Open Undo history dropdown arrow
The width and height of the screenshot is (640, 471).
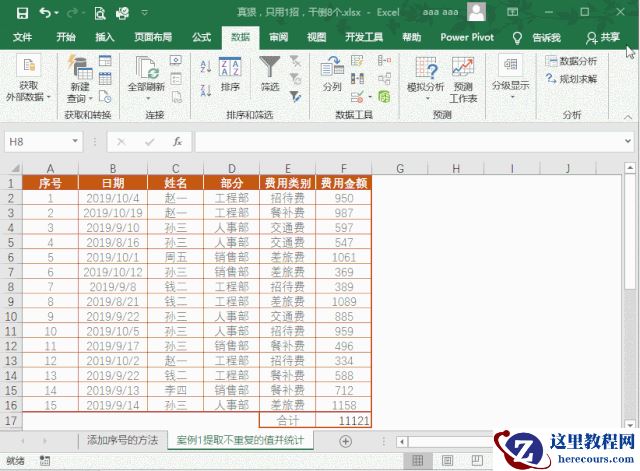click(56, 13)
